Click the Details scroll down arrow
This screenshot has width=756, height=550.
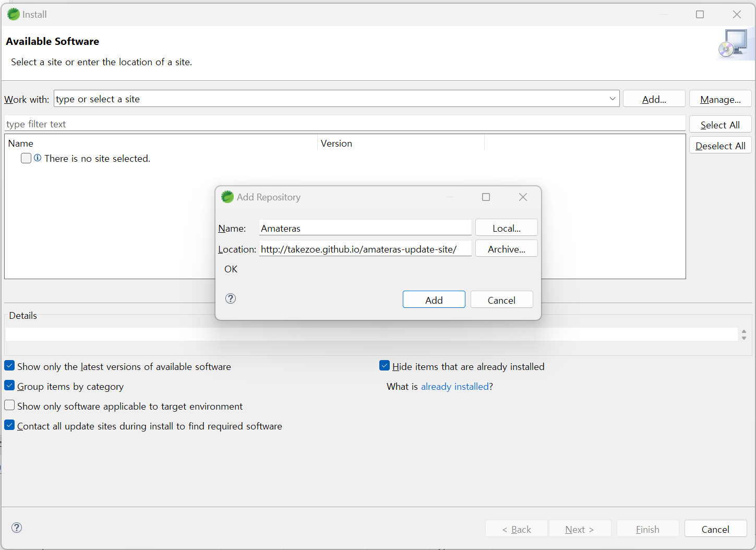tap(744, 338)
